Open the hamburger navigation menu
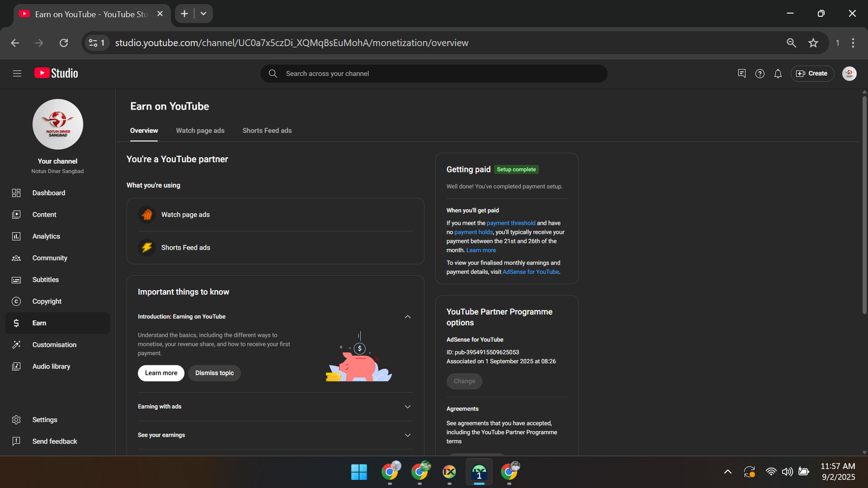Viewport: 868px width, 488px height. click(x=17, y=73)
